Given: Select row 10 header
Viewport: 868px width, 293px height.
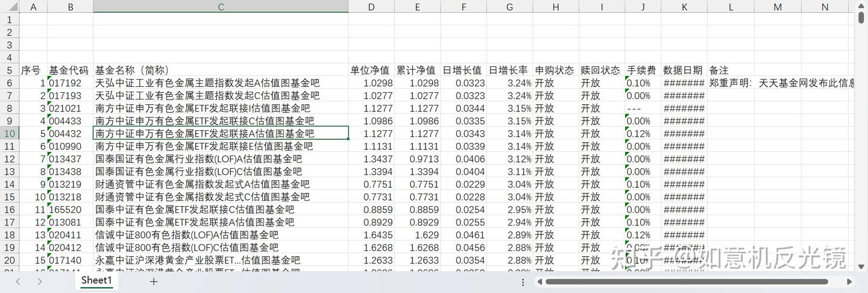Looking at the screenshot, I should click(10, 133).
